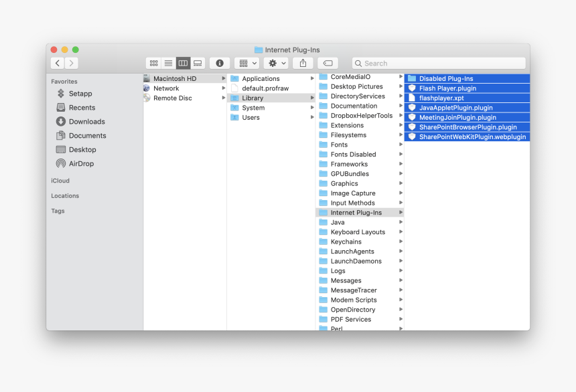Select the Filesystems folder
Viewport: 576px width, 392px height.
click(x=360, y=135)
